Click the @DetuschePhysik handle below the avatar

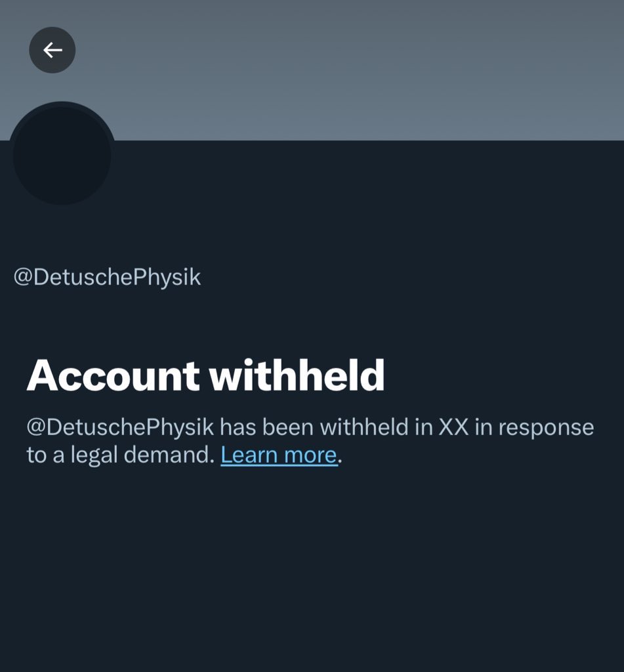point(107,278)
